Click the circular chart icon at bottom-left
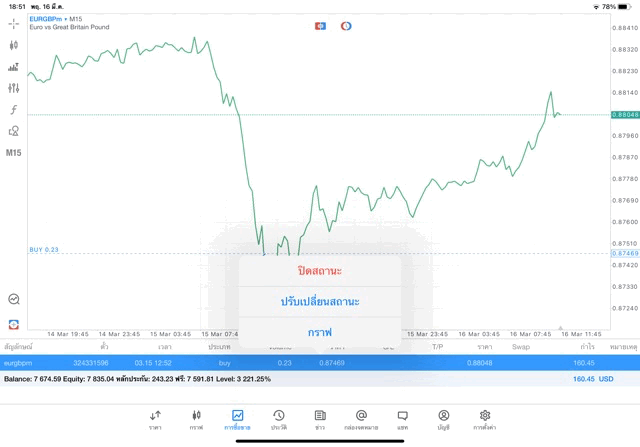The image size is (640, 447). point(13,299)
